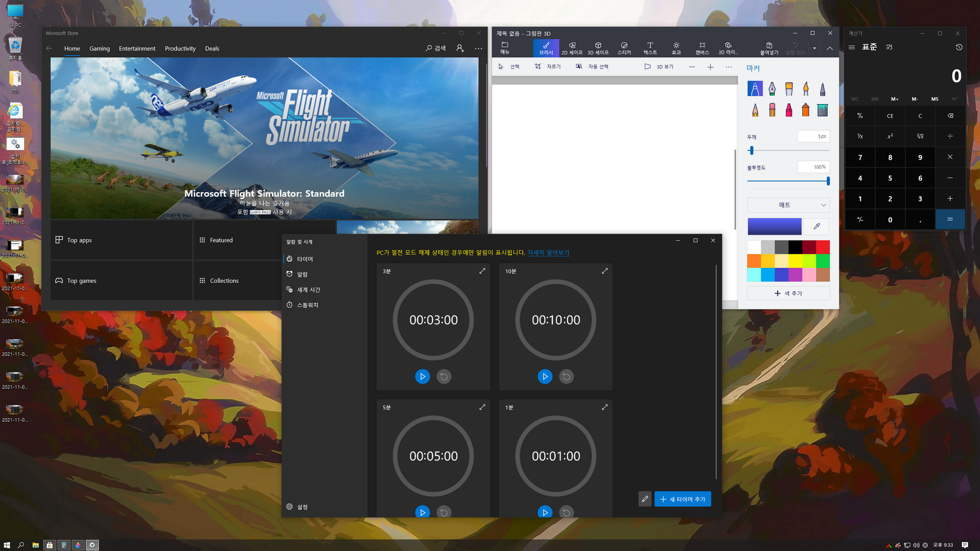Open the World clock (세계 시간) tab
This screenshot has width=980, height=551.
tap(325, 290)
